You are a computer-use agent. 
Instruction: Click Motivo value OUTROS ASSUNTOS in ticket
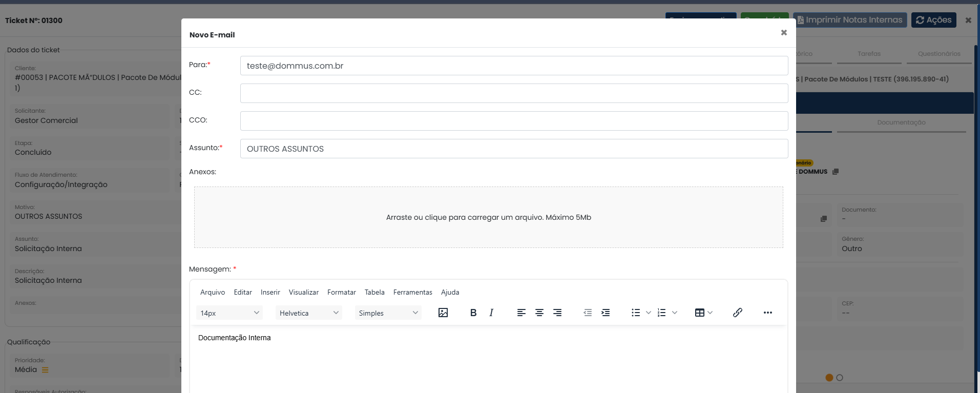tap(48, 216)
